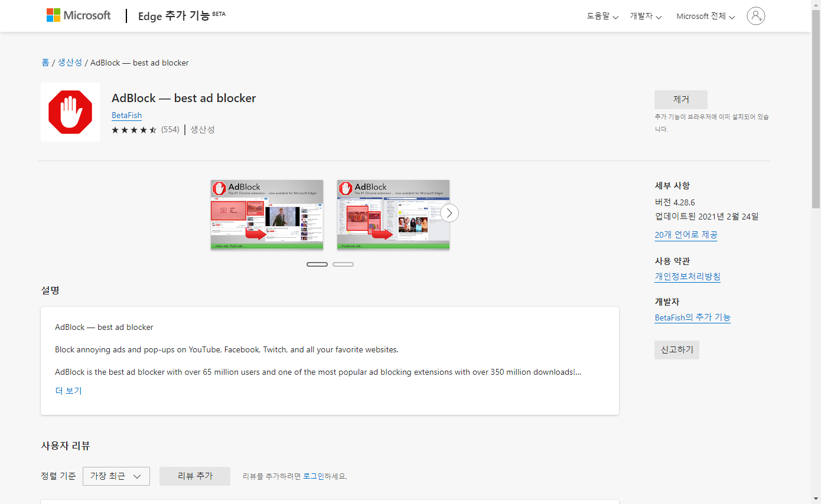This screenshot has height=504, width=821.
Task: Open the 개인정보처리방침 link
Action: [x=688, y=276]
